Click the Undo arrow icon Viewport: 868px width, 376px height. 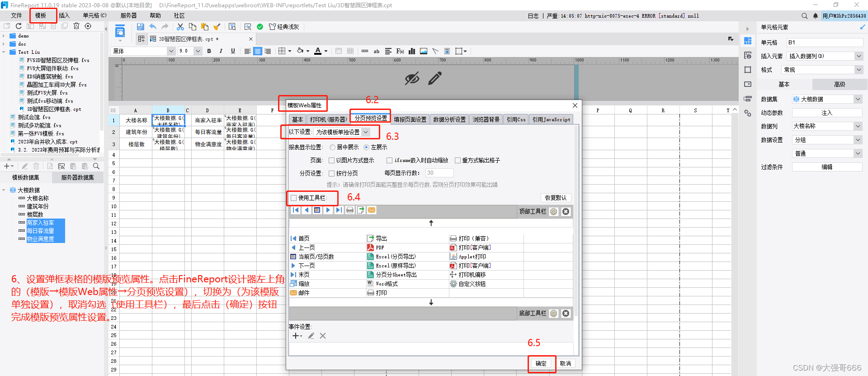(153, 27)
